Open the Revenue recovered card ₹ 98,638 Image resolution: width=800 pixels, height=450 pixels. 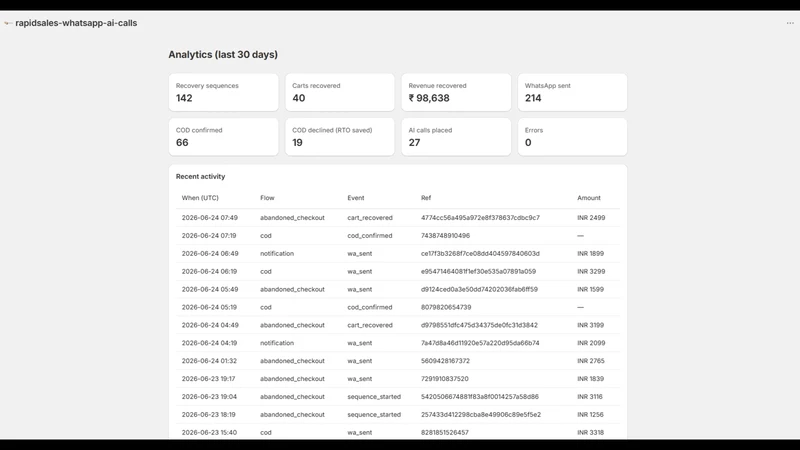(x=456, y=92)
